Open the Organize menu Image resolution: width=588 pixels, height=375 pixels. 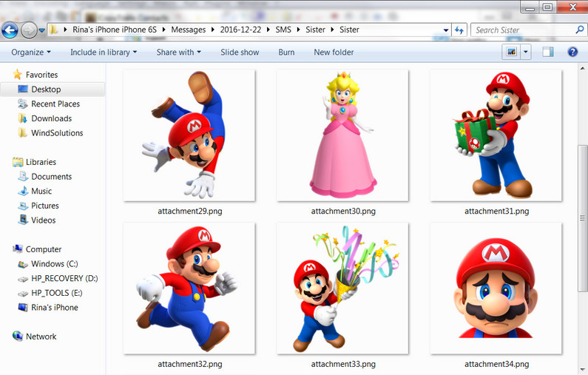[31, 52]
